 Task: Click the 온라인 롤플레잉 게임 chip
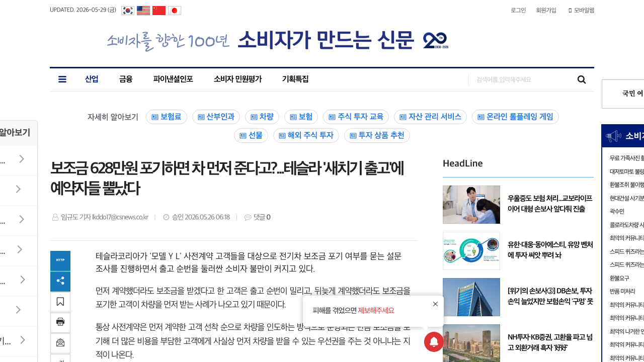pos(515,117)
